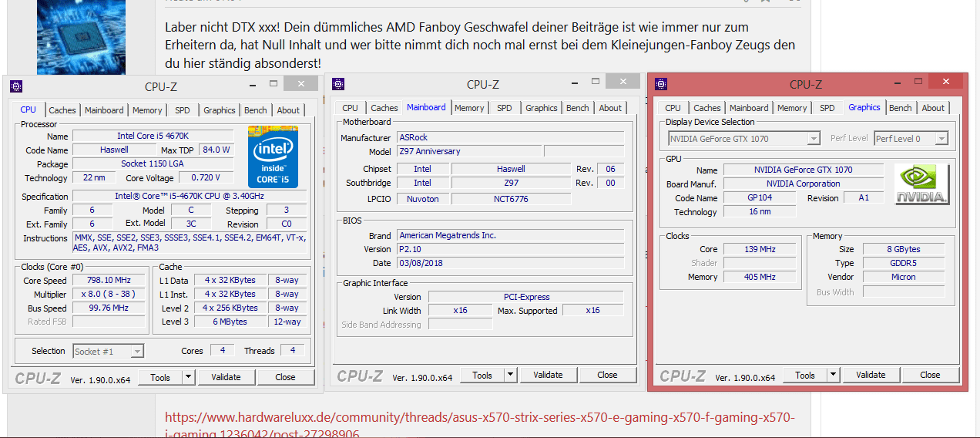
Task: Click the Memory Vendor value Micron
Action: coord(904,277)
